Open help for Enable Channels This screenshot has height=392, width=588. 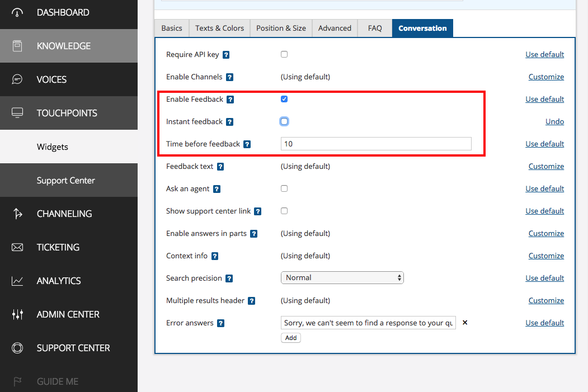pyautogui.click(x=230, y=77)
